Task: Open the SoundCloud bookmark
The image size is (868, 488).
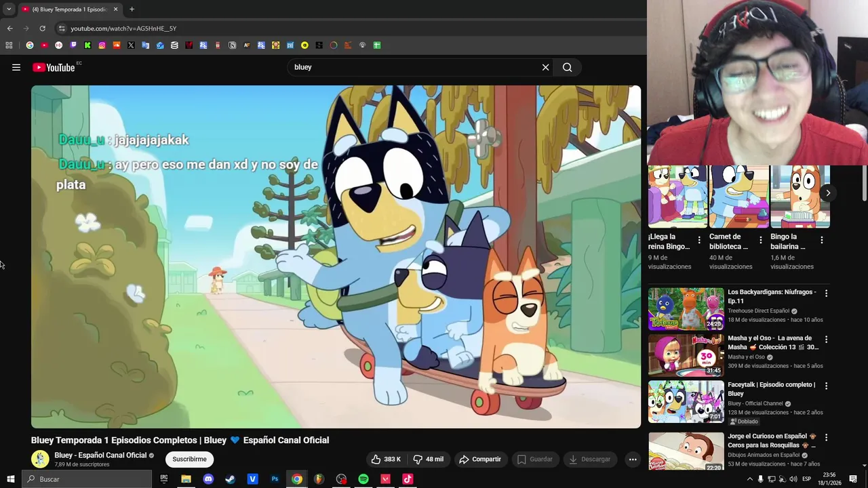Action: pyautogui.click(x=117, y=45)
